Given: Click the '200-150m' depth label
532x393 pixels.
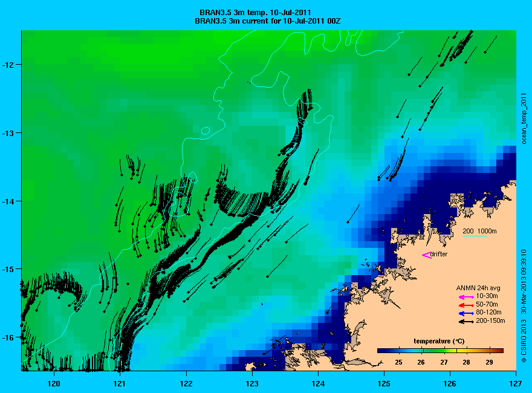Looking at the screenshot, I should [490, 320].
